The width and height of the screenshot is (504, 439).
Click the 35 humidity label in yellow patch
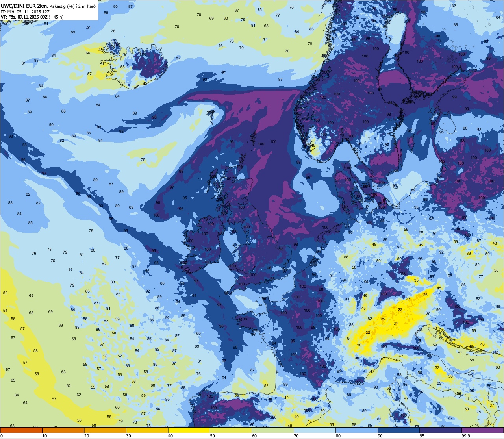(416, 280)
